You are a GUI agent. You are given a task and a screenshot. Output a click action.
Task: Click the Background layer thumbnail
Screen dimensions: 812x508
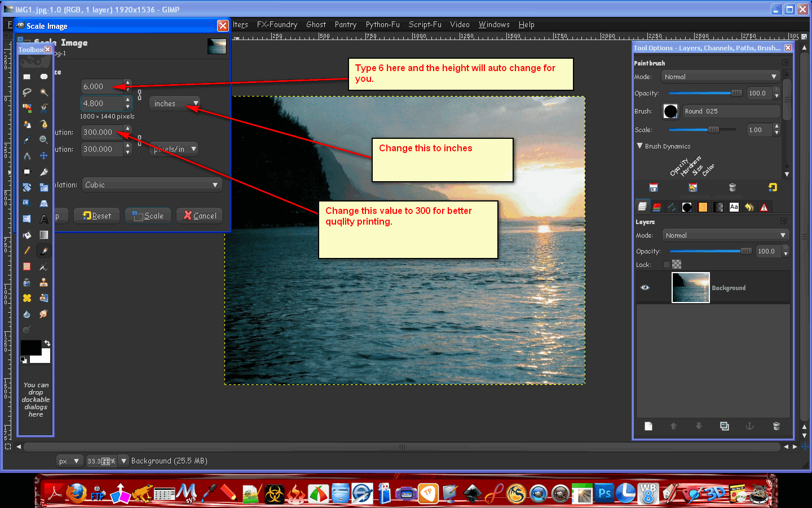[691, 288]
